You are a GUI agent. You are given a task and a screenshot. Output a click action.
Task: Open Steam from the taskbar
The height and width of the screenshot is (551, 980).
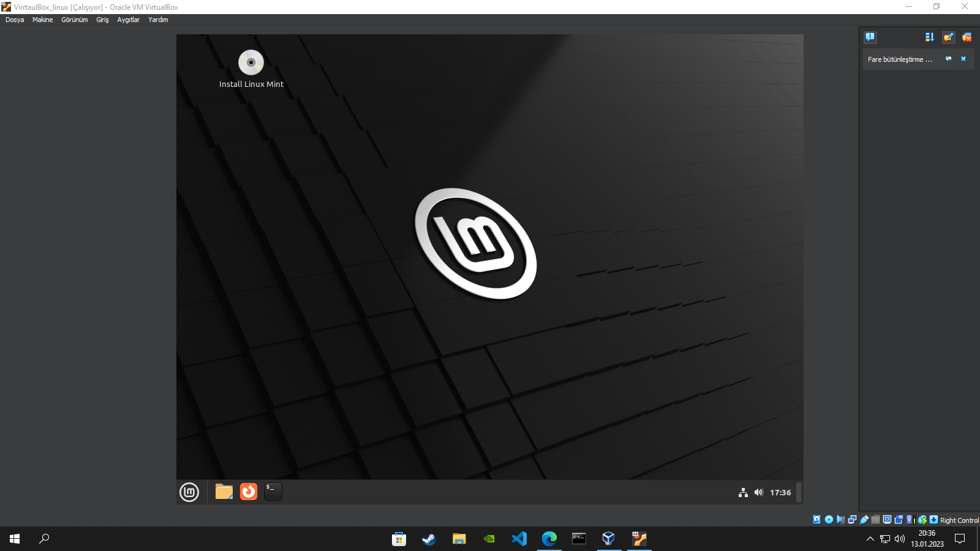click(x=429, y=539)
